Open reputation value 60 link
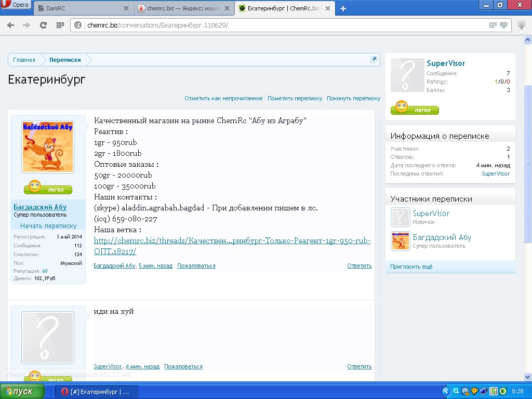This screenshot has width=532, height=399. (45, 271)
